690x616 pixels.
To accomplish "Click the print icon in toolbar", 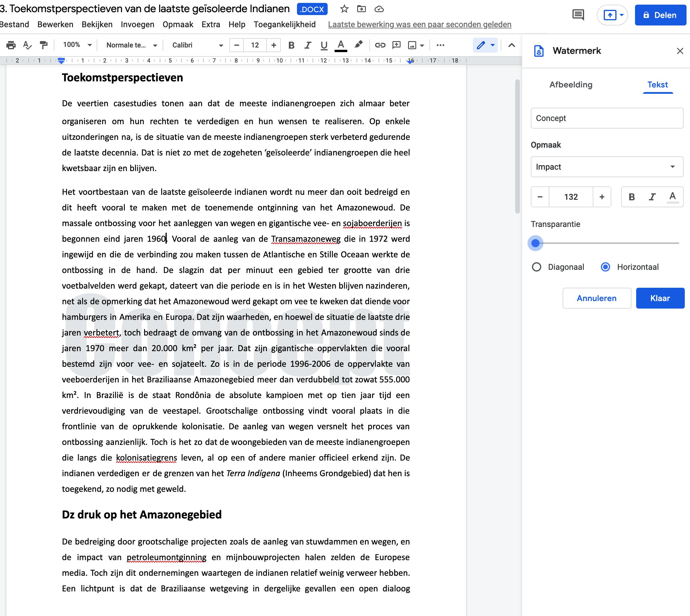I will (11, 45).
